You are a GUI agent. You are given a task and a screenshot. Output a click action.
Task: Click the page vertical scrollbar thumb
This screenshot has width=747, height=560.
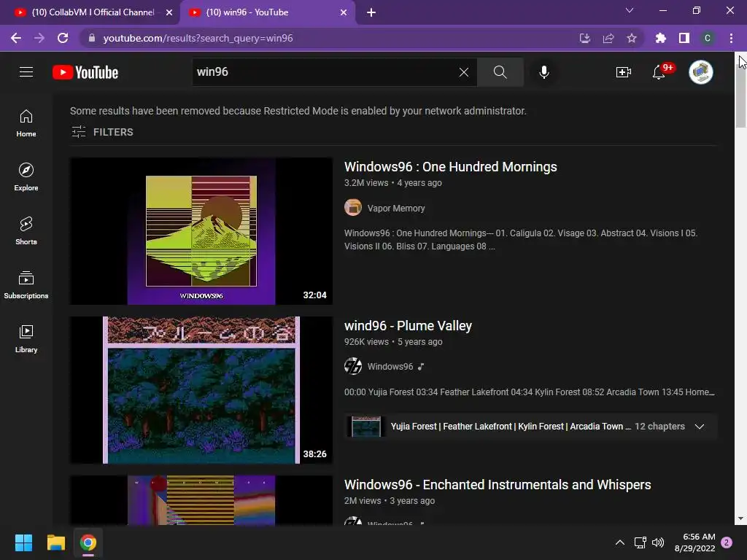click(x=740, y=96)
